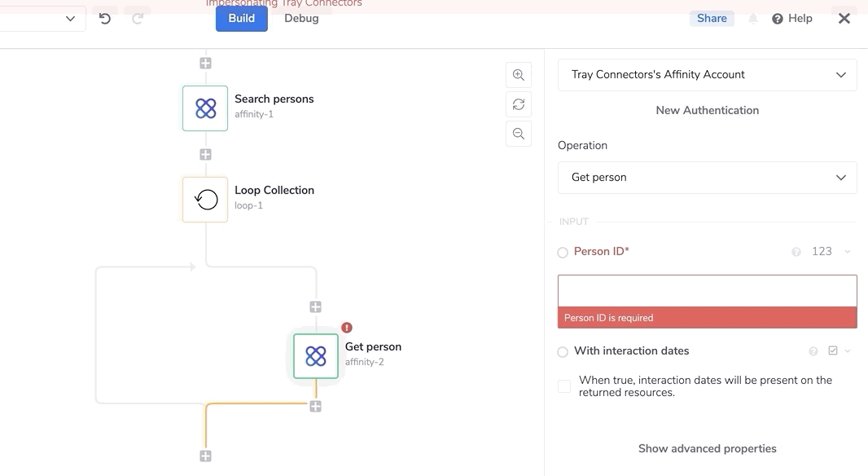This screenshot has height=476, width=868.
Task: Reset the canvas view with refresh icon
Action: pyautogui.click(x=519, y=104)
